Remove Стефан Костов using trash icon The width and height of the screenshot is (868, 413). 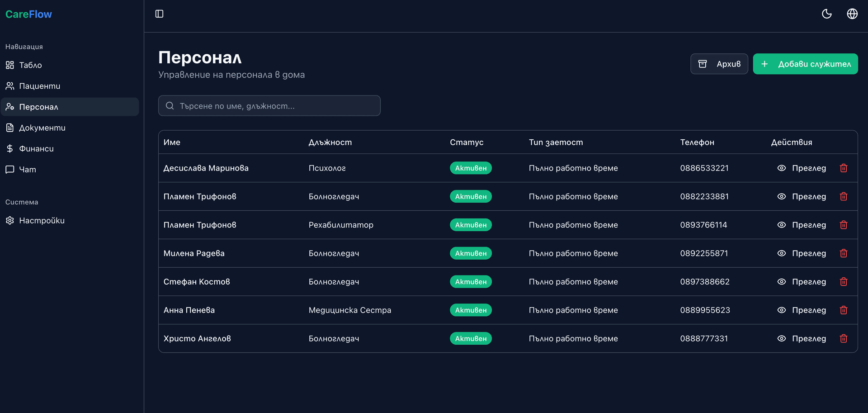pyautogui.click(x=843, y=282)
